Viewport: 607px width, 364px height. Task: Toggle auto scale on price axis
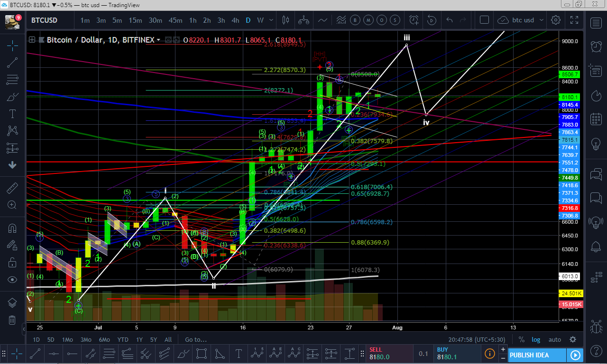coord(554,339)
